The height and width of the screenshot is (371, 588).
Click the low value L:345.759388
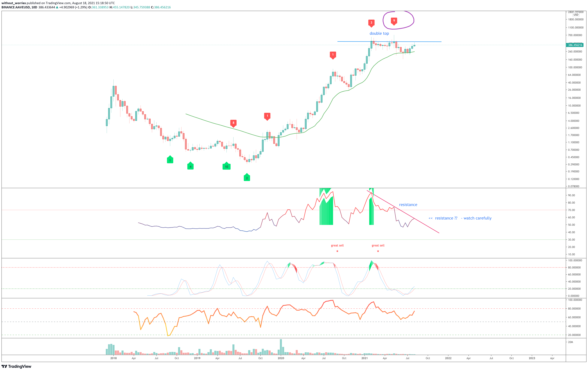(x=140, y=7)
